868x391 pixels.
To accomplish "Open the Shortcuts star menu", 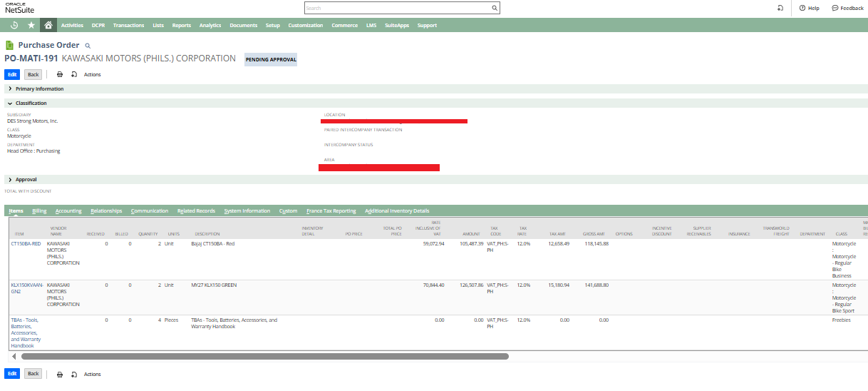I will (x=31, y=25).
